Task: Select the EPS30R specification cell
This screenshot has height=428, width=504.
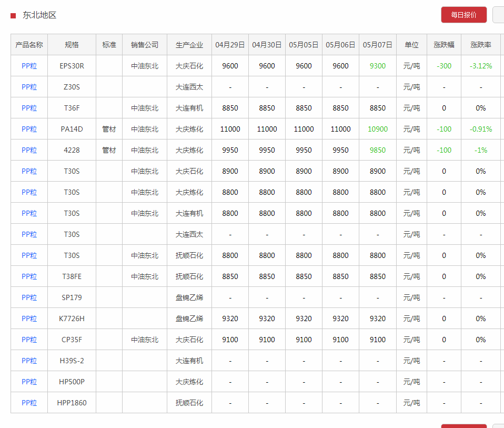Action: point(72,66)
